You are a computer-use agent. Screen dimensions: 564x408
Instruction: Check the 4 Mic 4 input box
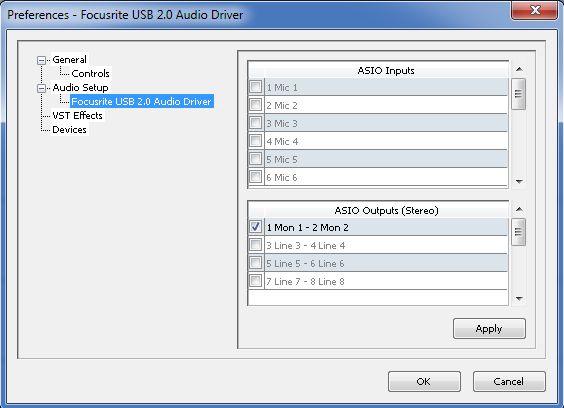[x=256, y=141]
